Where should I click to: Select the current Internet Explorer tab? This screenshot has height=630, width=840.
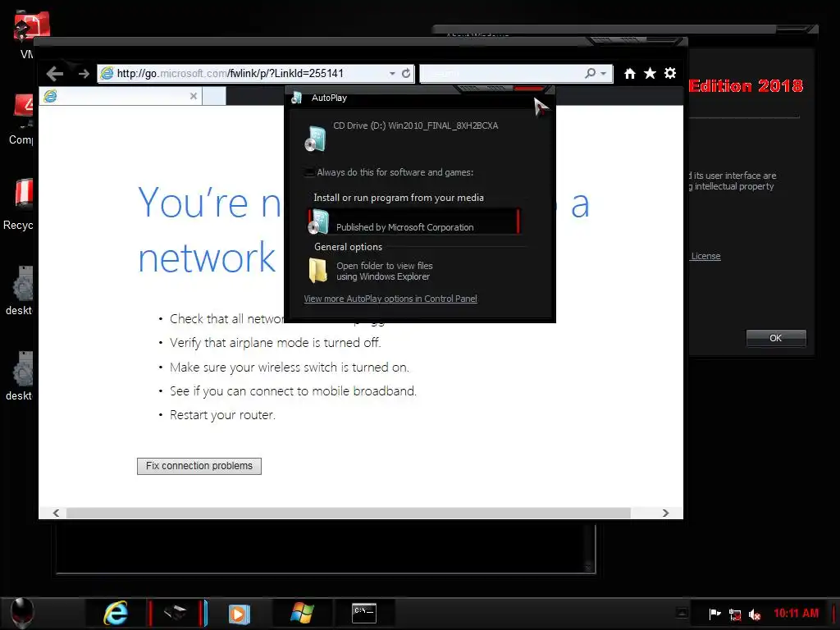pyautogui.click(x=121, y=96)
